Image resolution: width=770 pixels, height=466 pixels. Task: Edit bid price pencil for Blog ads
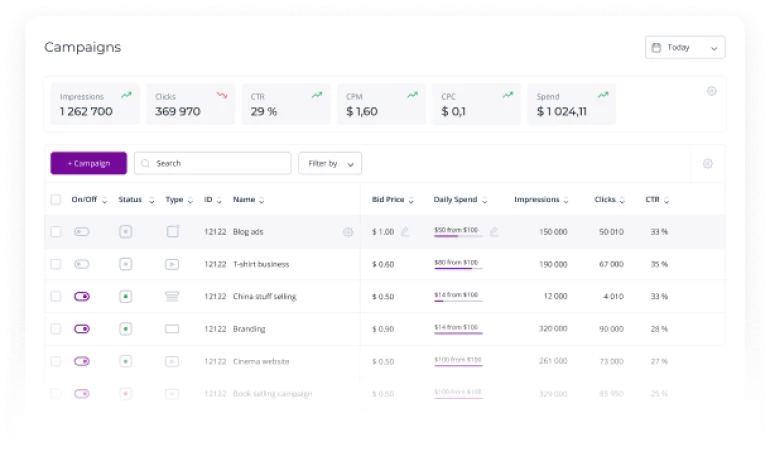[x=405, y=232]
